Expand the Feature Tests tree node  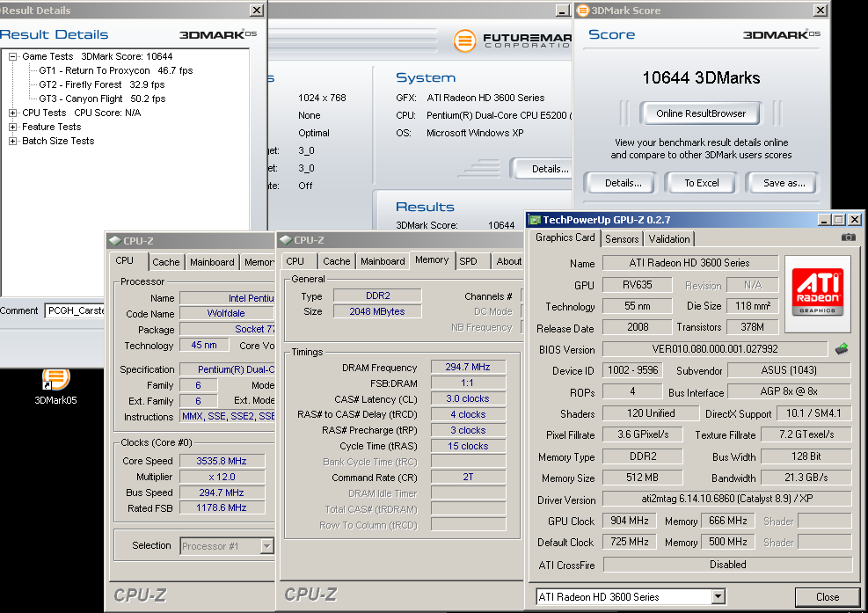coord(12,127)
